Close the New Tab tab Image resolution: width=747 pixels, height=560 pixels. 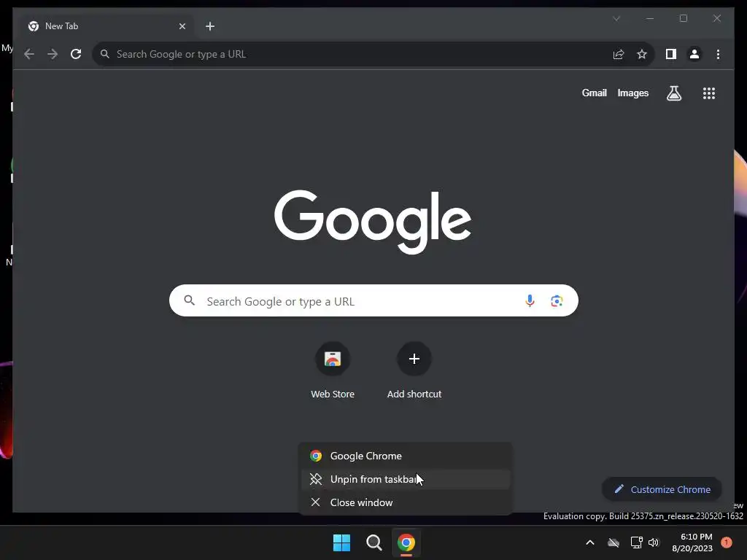(182, 26)
